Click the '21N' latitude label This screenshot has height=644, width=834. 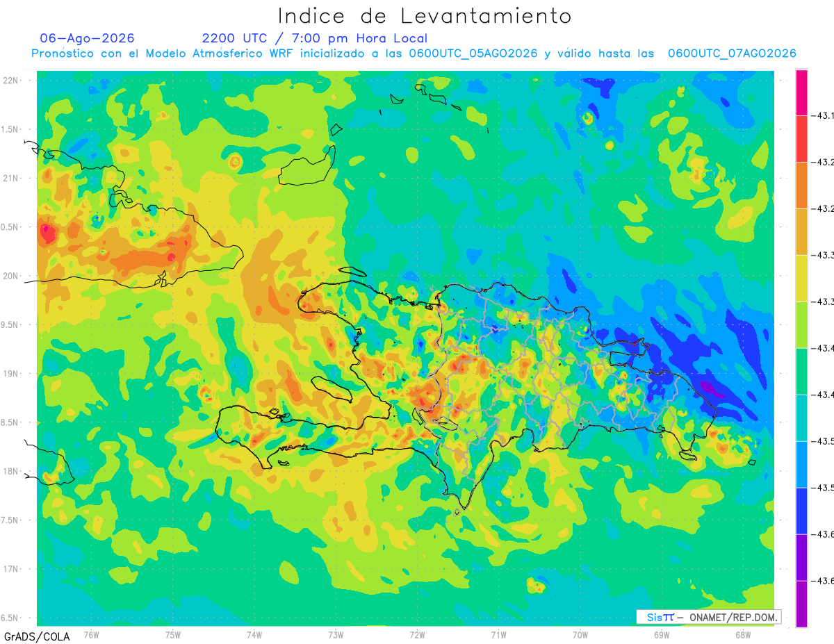[x=12, y=178]
